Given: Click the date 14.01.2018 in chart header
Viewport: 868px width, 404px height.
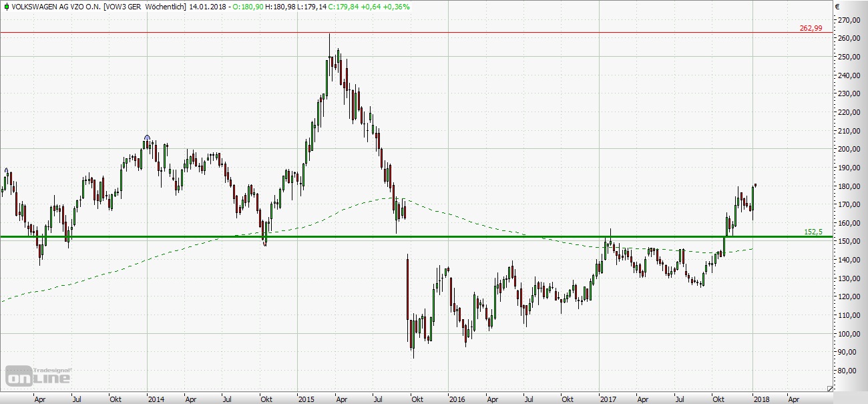Looking at the screenshot, I should coord(206,7).
